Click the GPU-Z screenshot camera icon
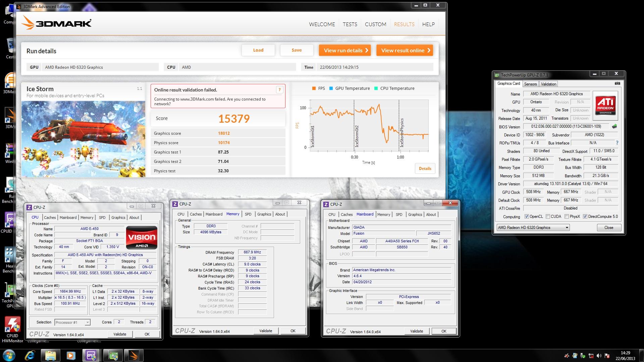 [617, 83]
